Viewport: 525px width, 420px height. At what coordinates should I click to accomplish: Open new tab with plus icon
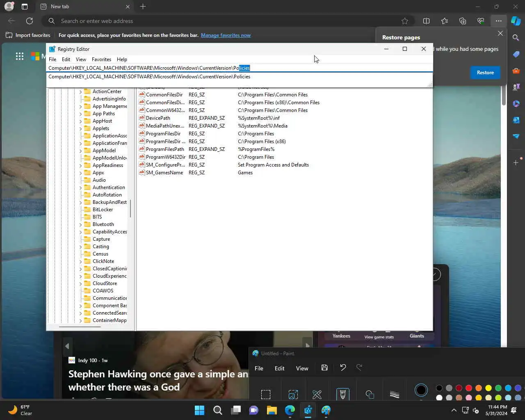coord(143,7)
